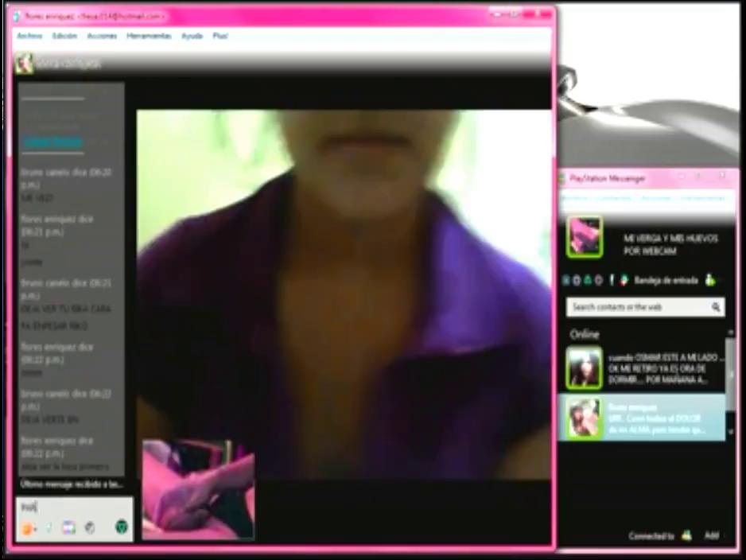Expand the emoticon dropdown arrow
Screen dimensions: 746x560
click(x=35, y=528)
